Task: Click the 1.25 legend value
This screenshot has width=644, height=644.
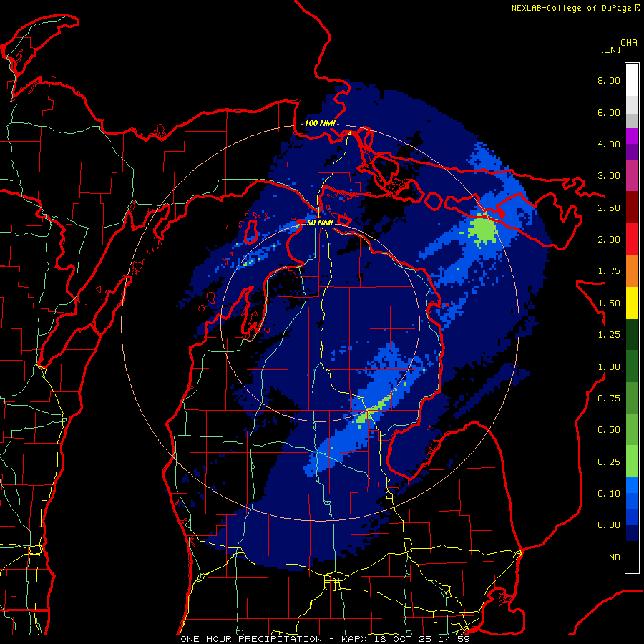Action: tap(609, 335)
